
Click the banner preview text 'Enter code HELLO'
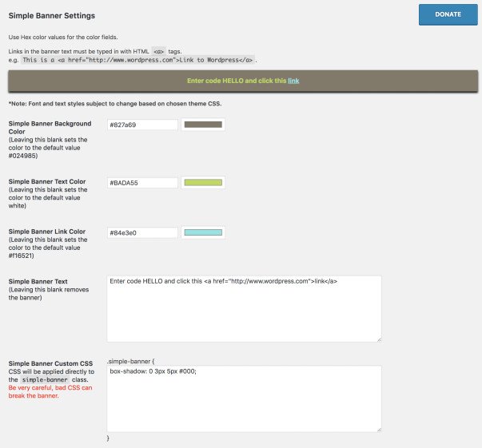point(215,81)
